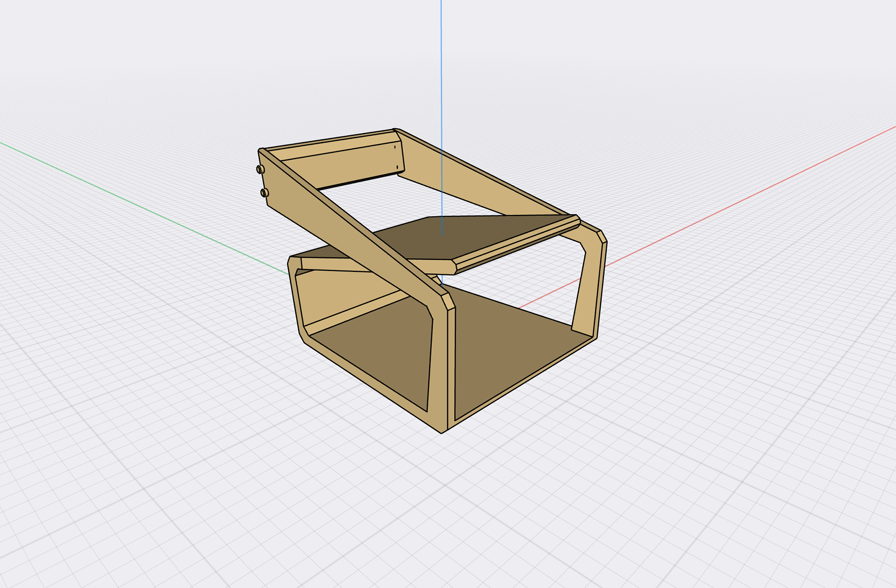
Task: Click the upper dowel peg on the frame
Action: [x=260, y=170]
